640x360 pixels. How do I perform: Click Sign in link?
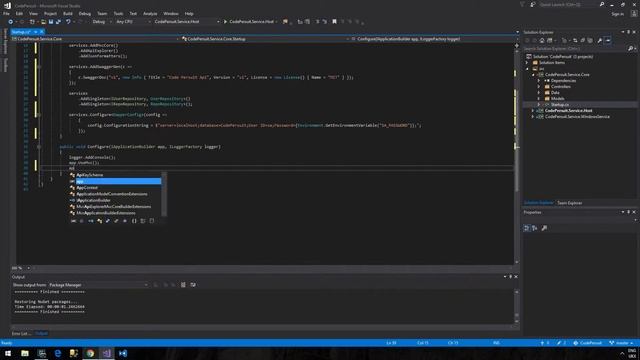618,14
